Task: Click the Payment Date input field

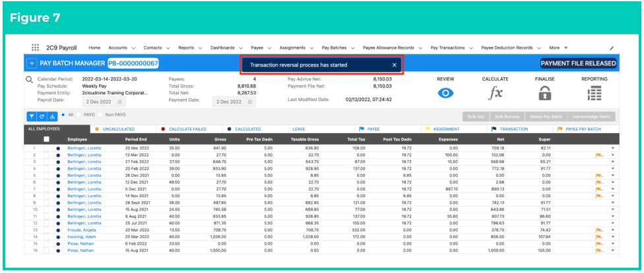Action: (x=234, y=102)
